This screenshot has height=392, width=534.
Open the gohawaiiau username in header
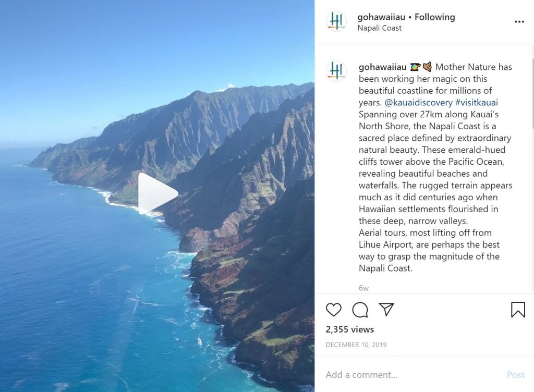tap(381, 17)
